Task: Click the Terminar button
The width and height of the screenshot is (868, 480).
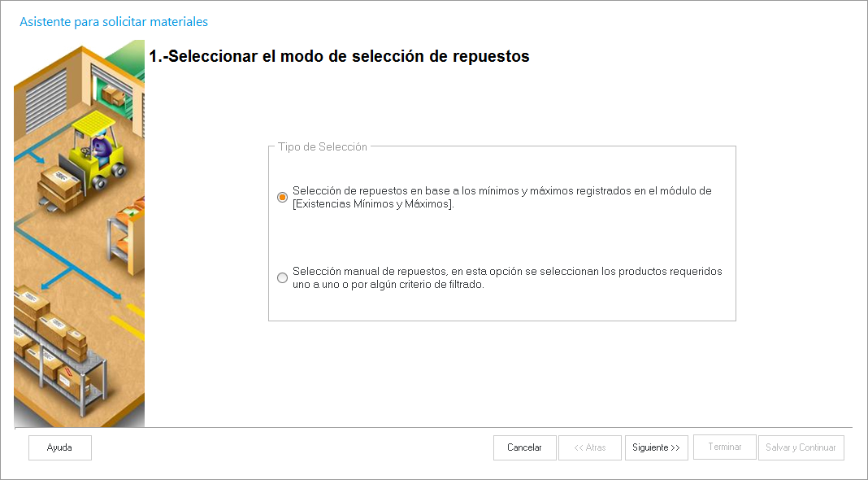Action: (724, 447)
